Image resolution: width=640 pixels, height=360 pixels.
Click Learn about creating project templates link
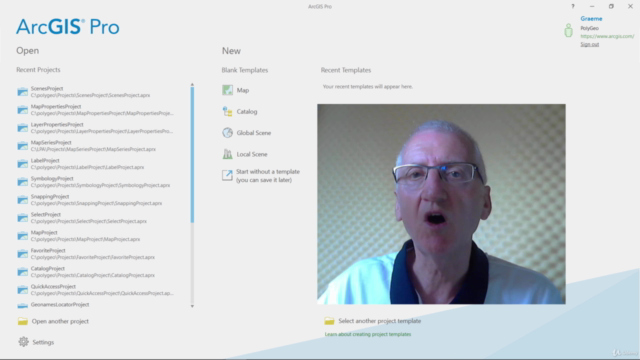(368, 334)
